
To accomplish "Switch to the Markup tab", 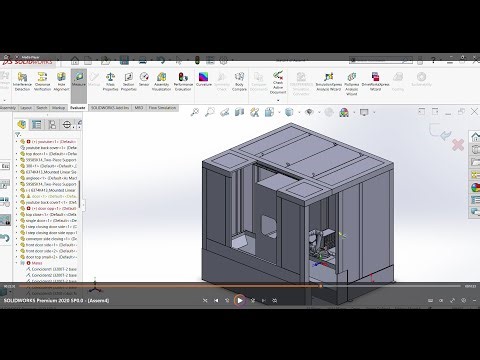I will [x=58, y=108].
